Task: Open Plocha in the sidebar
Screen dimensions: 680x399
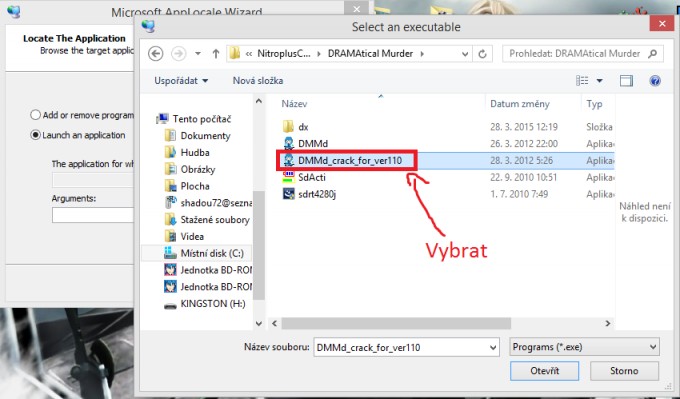Action: 195,186
